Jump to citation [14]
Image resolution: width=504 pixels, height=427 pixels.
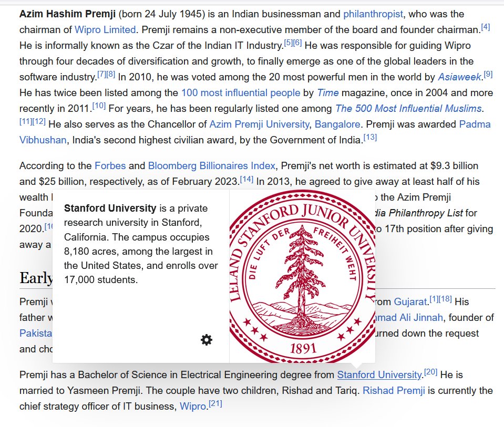click(x=246, y=179)
